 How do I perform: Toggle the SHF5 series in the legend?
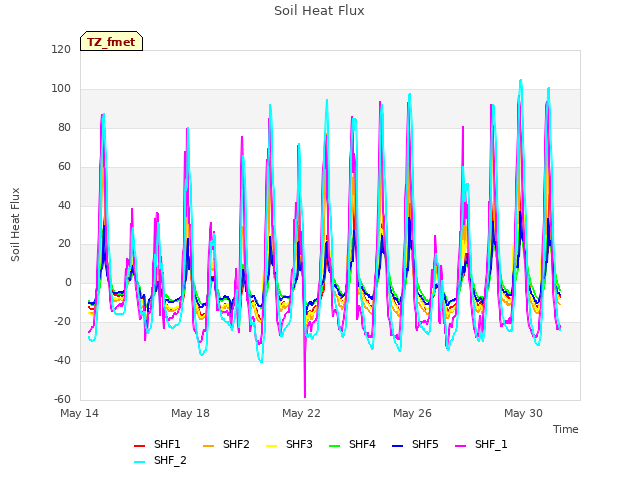point(415,444)
